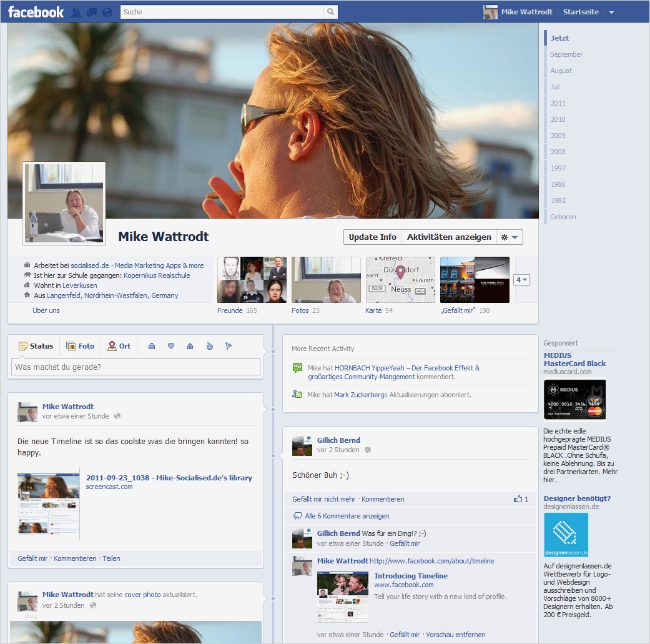Jump to 2010 on timeline
Viewport: 650px width, 644px height.
558,119
